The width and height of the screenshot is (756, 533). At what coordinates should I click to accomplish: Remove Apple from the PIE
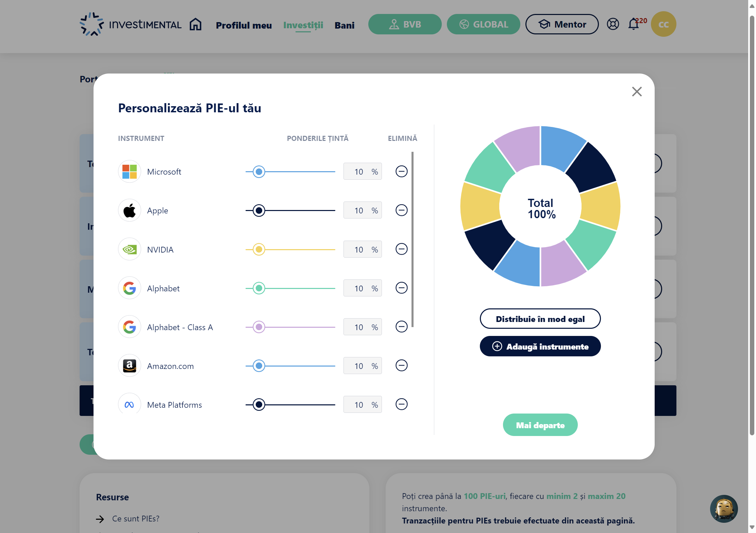401,210
